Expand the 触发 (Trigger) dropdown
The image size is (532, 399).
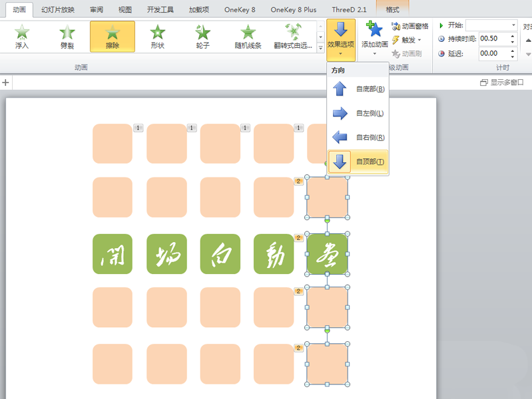click(407, 40)
